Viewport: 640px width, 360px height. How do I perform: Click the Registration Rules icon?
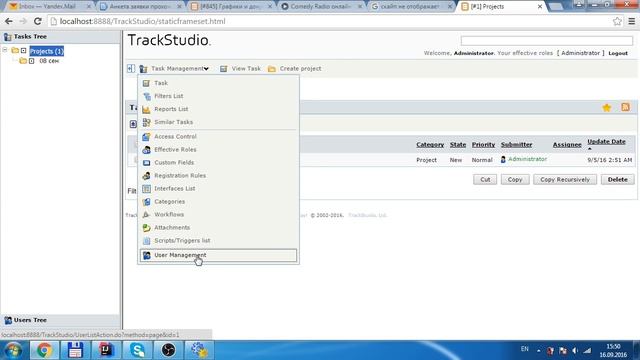pos(146,176)
